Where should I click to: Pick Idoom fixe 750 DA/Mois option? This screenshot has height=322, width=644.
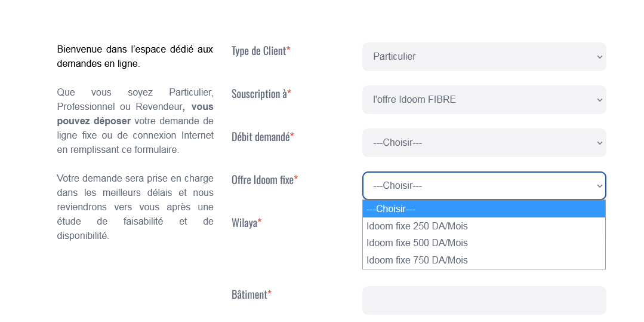tap(417, 260)
